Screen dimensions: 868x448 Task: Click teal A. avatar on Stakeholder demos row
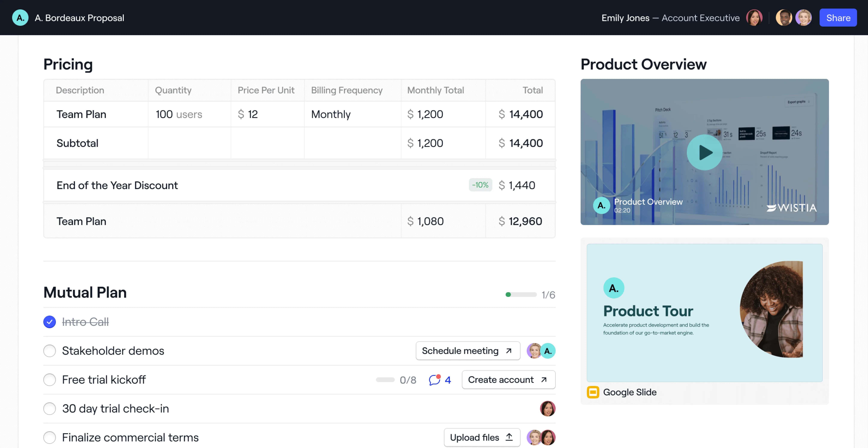548,351
